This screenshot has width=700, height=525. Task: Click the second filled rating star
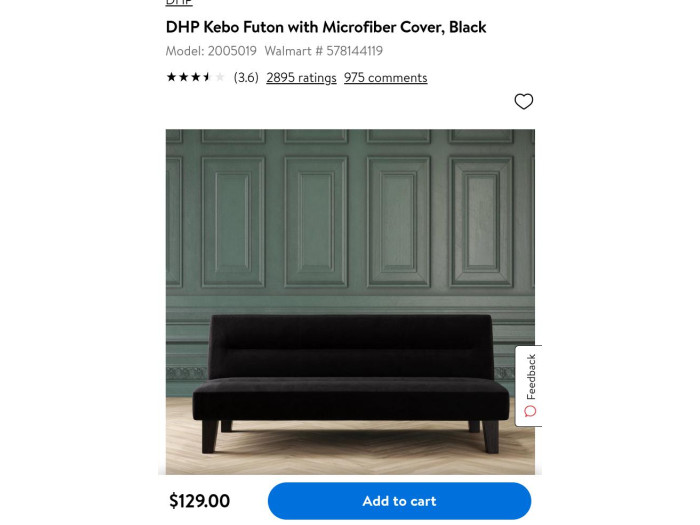point(183,77)
